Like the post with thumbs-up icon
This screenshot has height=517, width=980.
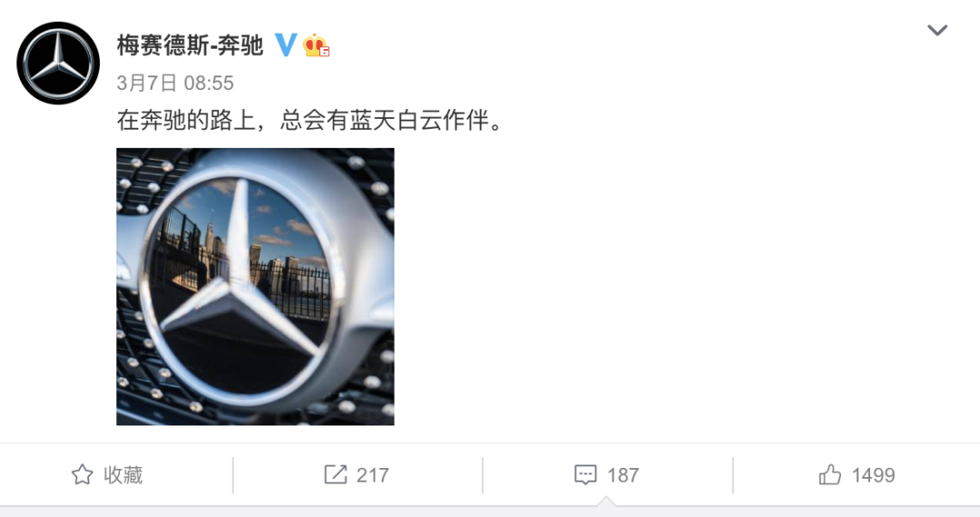(x=830, y=474)
